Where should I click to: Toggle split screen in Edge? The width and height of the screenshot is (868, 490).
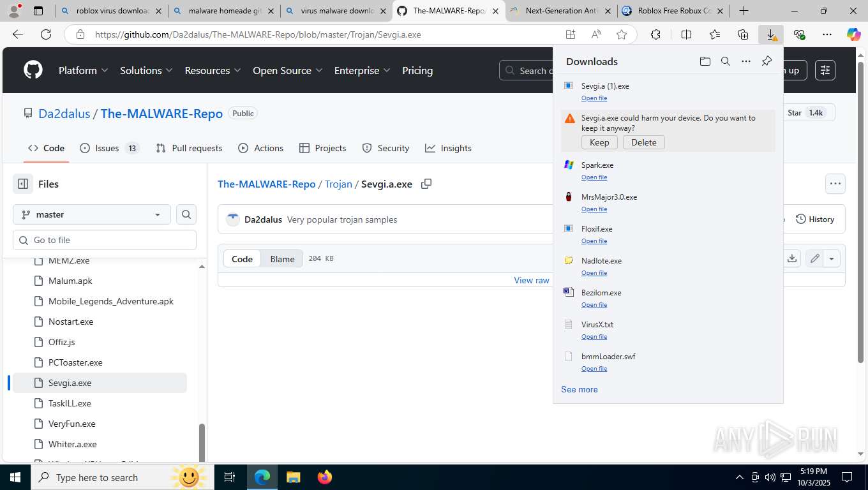click(x=686, y=34)
